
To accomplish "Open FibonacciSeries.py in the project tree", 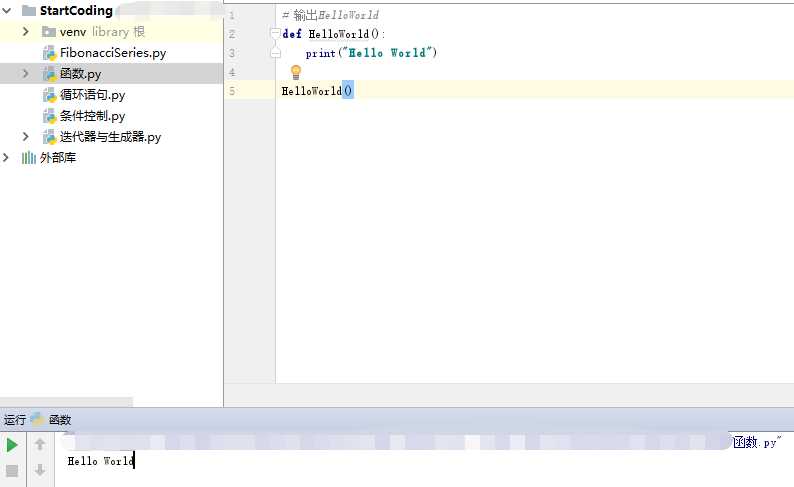I will (x=112, y=53).
